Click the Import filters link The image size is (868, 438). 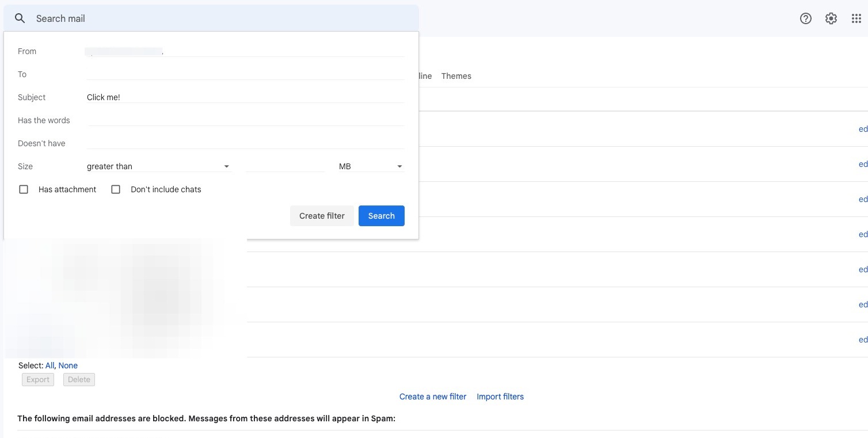point(500,397)
